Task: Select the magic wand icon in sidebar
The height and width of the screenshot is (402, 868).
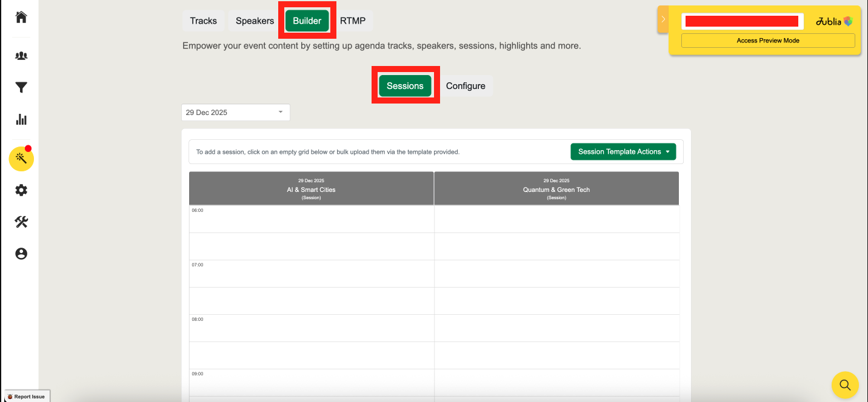Action: coord(21,159)
